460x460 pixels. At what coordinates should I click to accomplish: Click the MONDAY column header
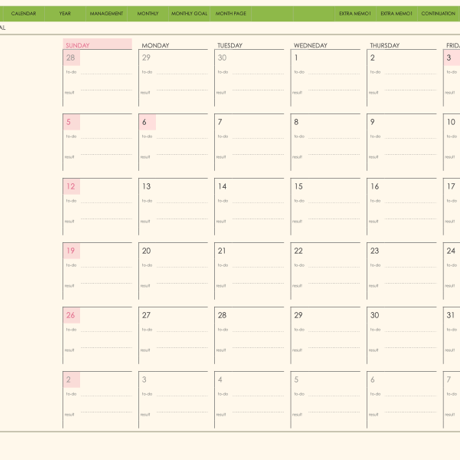pyautogui.click(x=155, y=45)
